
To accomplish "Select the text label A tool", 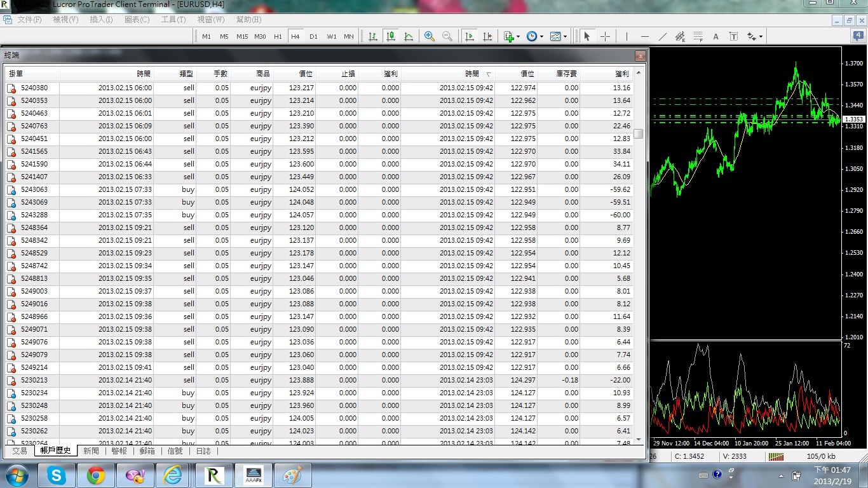I will (715, 36).
